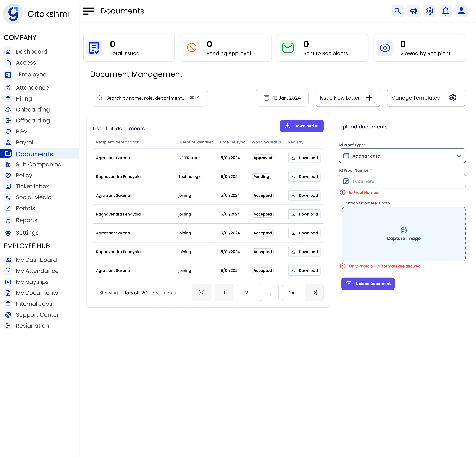Go to page 1 of documents
Screen dimensions: 476x457
click(224, 293)
